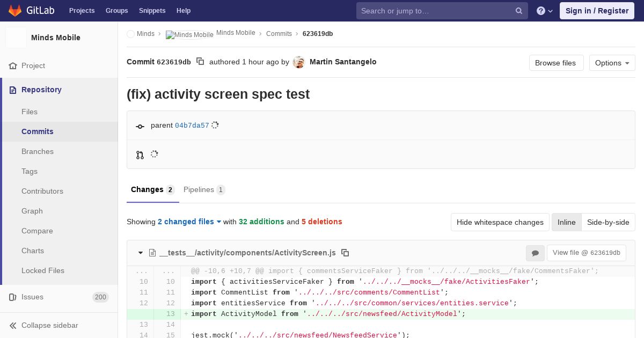Open Issues from the sidebar icon
The width and height of the screenshot is (644, 338).
[13, 297]
